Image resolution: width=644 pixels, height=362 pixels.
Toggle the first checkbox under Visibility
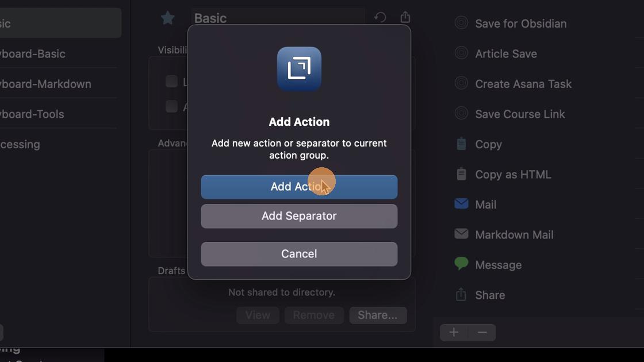pos(171,81)
